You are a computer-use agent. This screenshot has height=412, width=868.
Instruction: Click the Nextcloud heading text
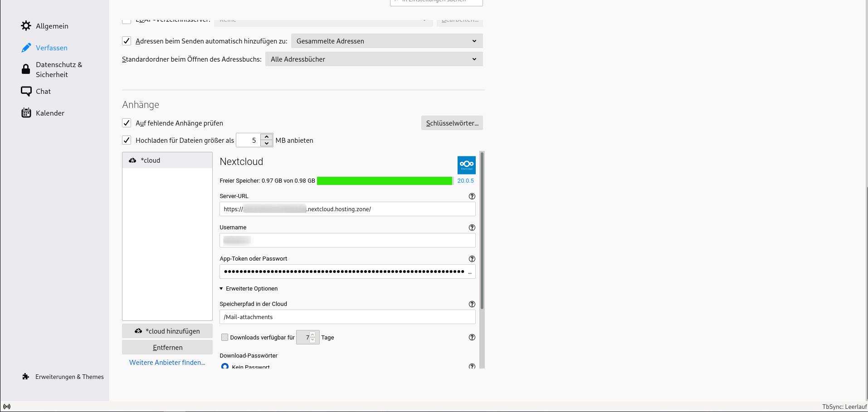(x=241, y=162)
